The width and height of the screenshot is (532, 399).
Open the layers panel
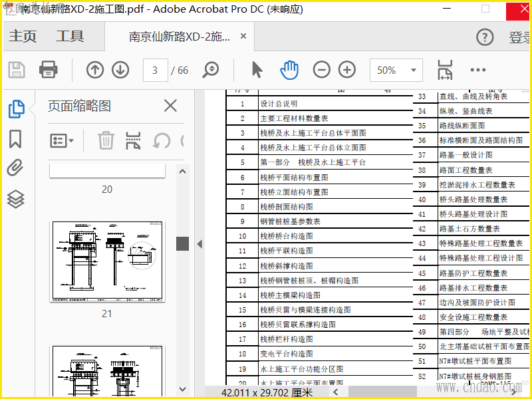coord(15,199)
